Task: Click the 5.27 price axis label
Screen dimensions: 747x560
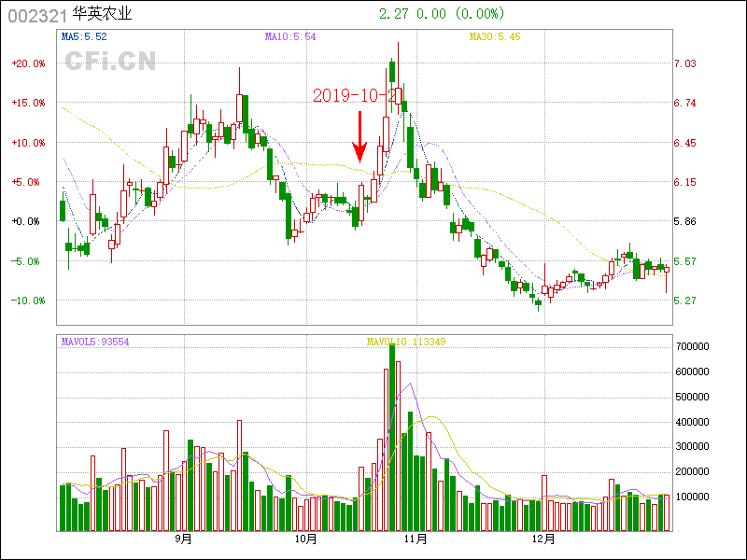Action: (x=685, y=301)
